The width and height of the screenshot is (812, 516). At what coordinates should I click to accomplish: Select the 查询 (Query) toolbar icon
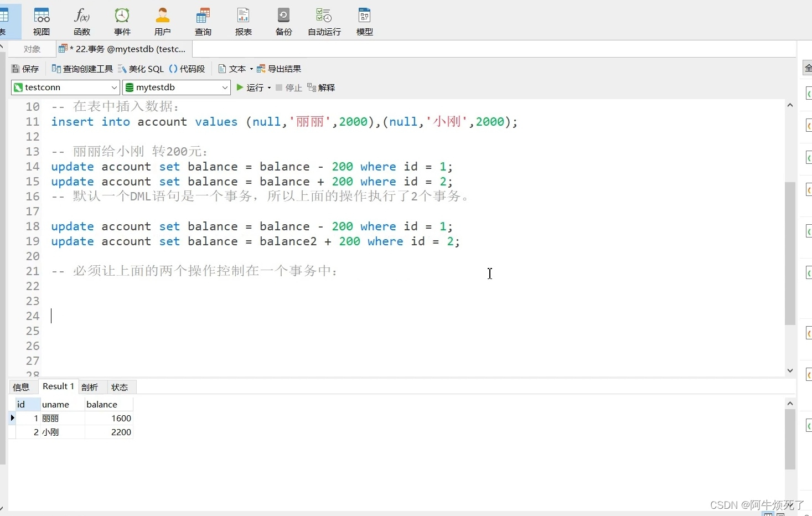pyautogui.click(x=203, y=21)
